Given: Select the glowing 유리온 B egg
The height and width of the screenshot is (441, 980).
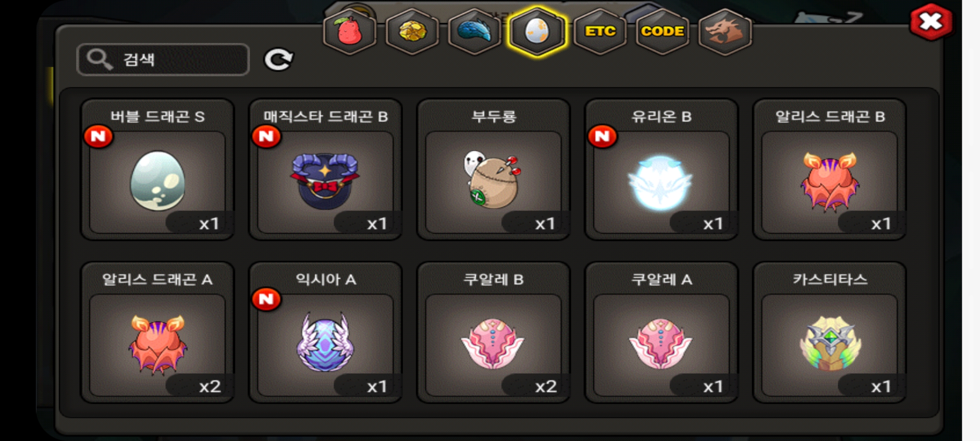Looking at the screenshot, I should tap(661, 169).
